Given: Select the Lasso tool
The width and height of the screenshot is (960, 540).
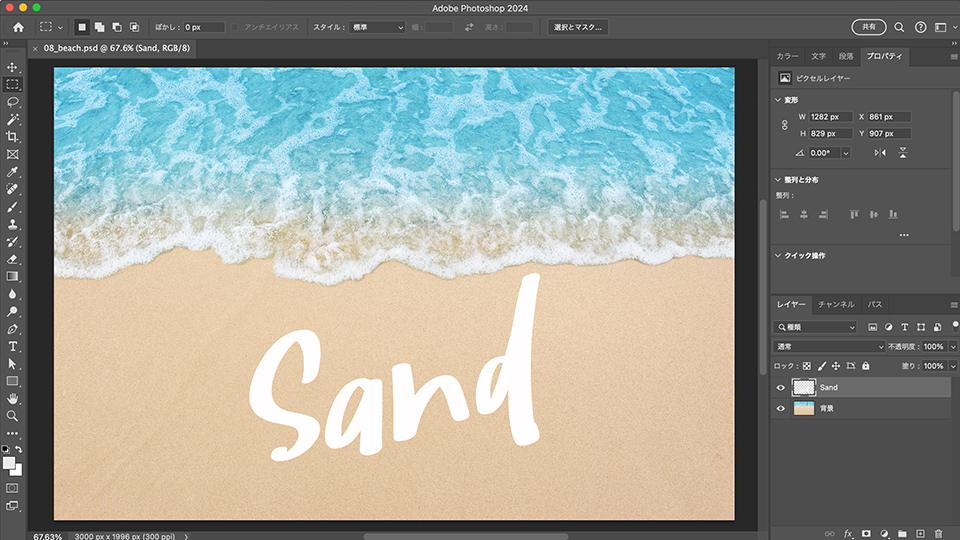Looking at the screenshot, I should (12, 102).
